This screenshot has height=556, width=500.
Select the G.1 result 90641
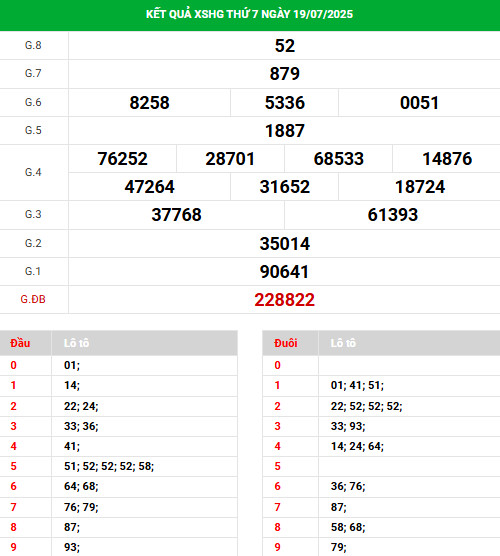point(284,272)
